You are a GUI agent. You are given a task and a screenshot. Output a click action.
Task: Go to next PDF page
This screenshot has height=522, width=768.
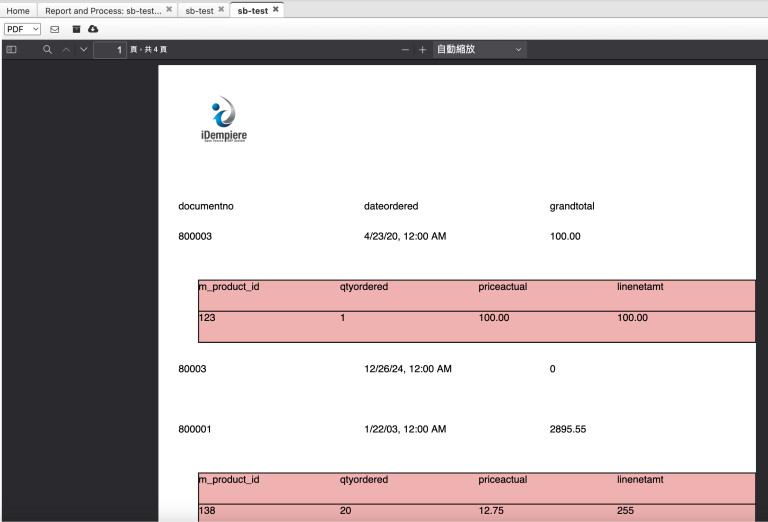pyautogui.click(x=84, y=49)
